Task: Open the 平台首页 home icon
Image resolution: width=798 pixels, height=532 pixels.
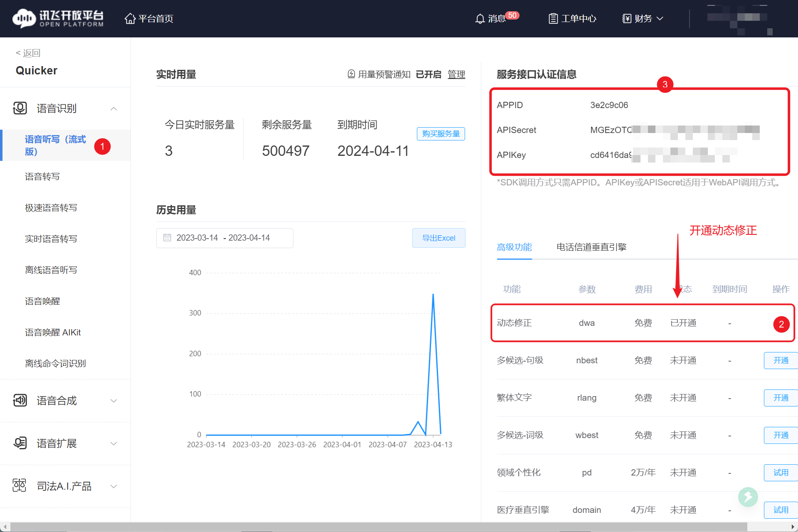Action: (130, 18)
